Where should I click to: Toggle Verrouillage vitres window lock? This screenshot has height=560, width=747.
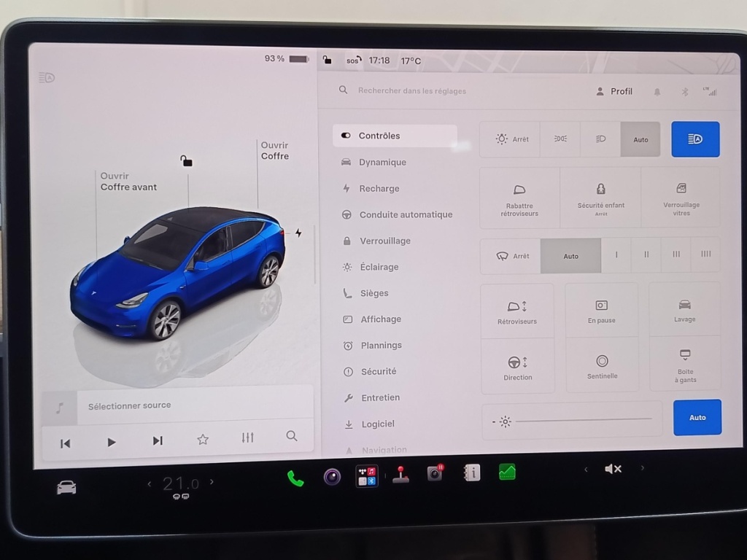pyautogui.click(x=681, y=198)
